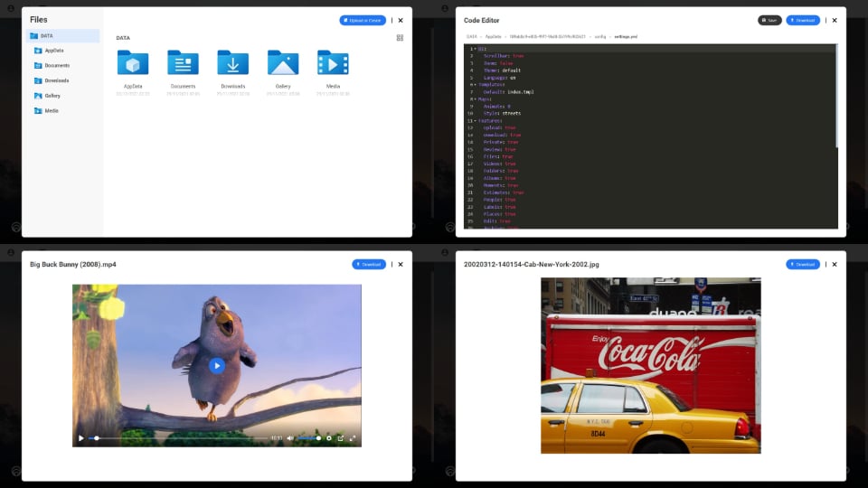Save the file in Code Editor

pos(769,20)
